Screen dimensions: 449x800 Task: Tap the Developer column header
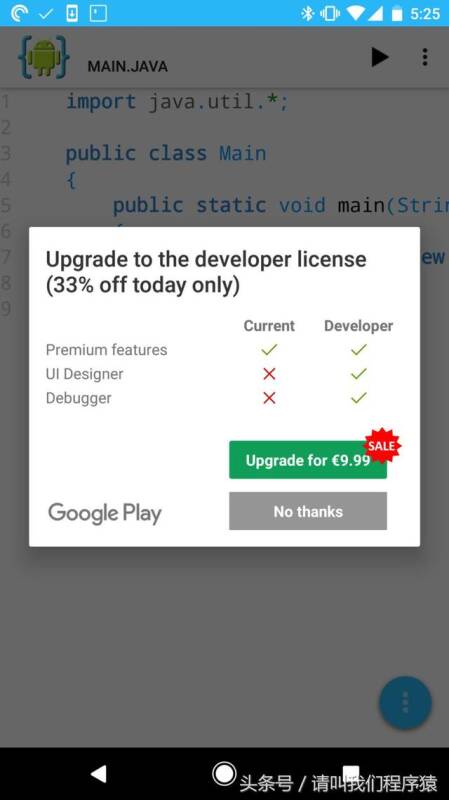click(358, 326)
